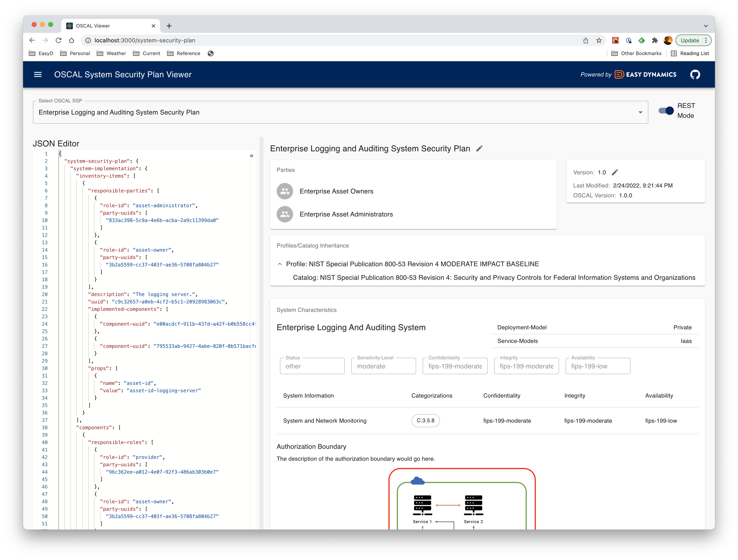Image resolution: width=738 pixels, height=560 pixels.
Task: Go back to the previous page
Action: pyautogui.click(x=32, y=40)
